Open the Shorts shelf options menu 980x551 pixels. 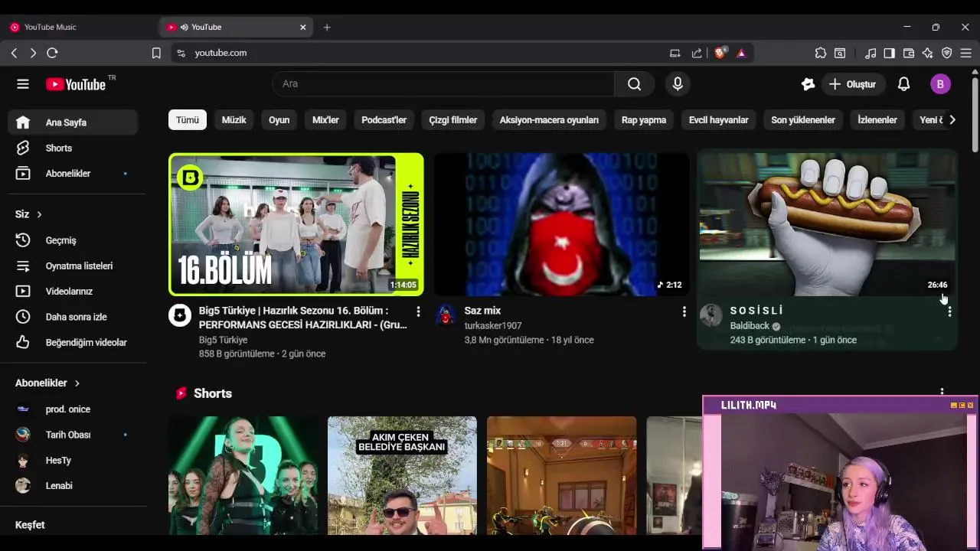pyautogui.click(x=942, y=392)
